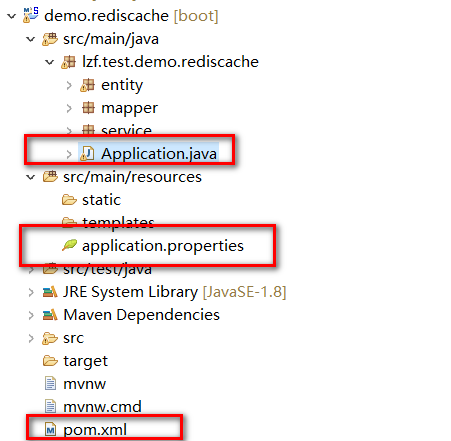451x441 pixels.
Task: Select pom.xml in the tree
Action: (95, 430)
